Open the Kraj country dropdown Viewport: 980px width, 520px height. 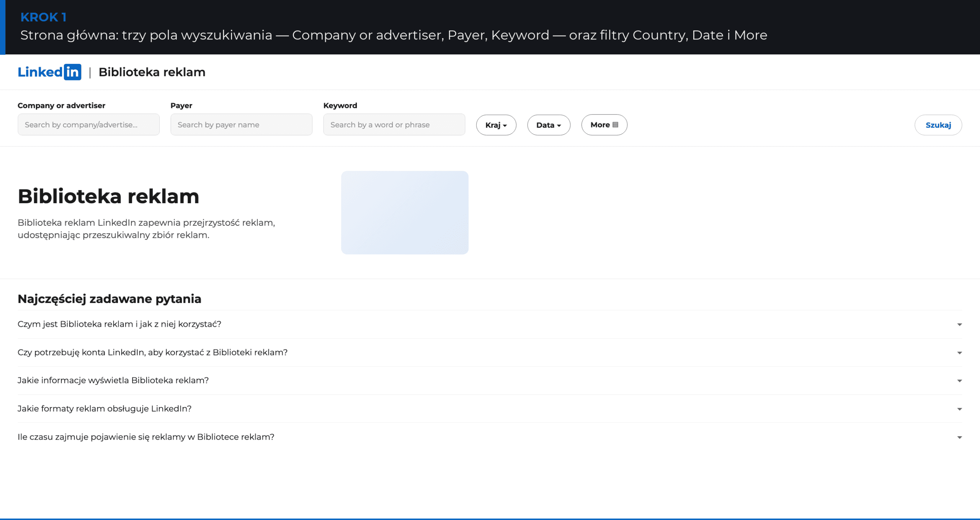(496, 125)
